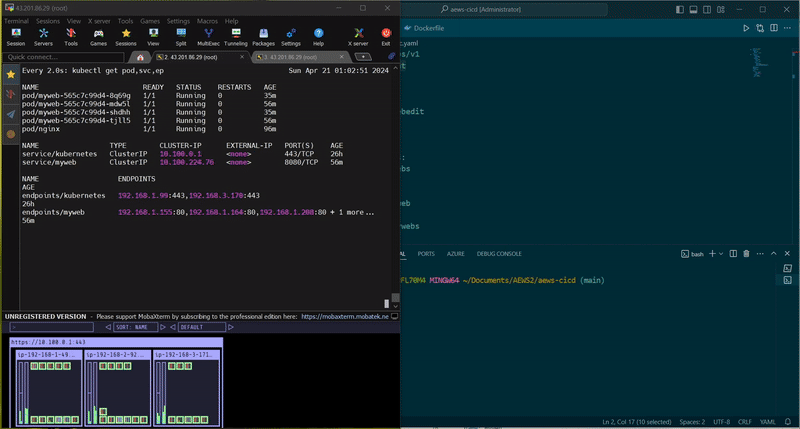This screenshot has height=429, width=800.
Task: Open the Terminal menu in MobaXterm
Action: click(16, 21)
